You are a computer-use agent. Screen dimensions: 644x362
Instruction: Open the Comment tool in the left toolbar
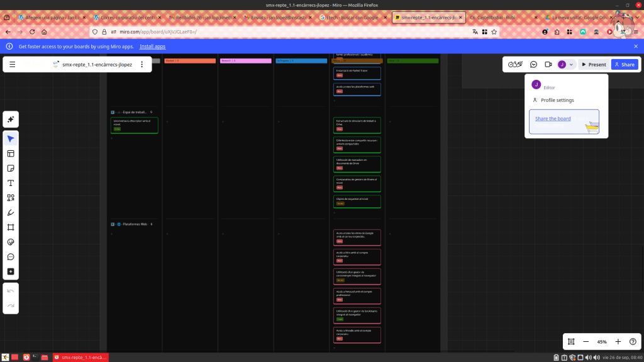[x=11, y=257]
